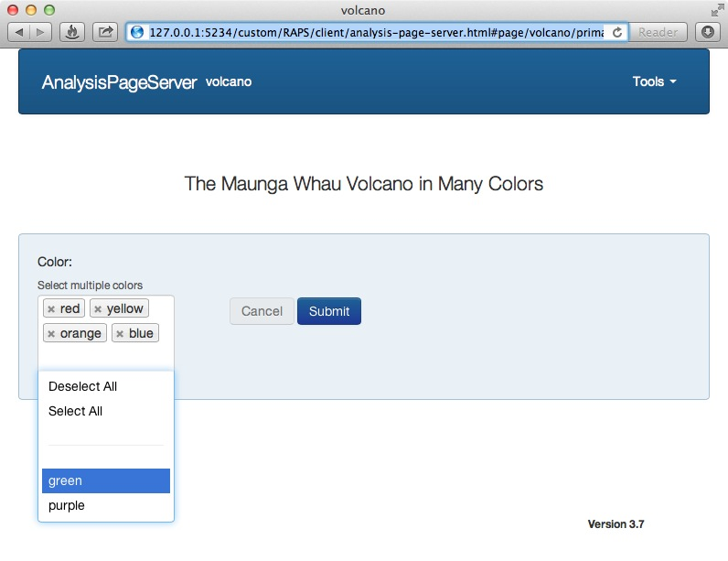
Task: Click the flame icon in toolbar
Action: click(72, 32)
